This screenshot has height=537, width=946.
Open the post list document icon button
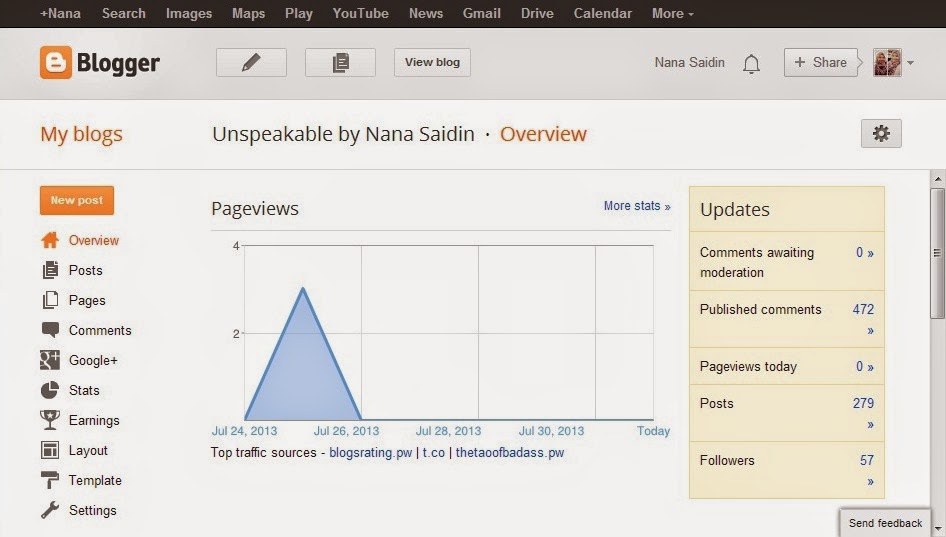[340, 62]
